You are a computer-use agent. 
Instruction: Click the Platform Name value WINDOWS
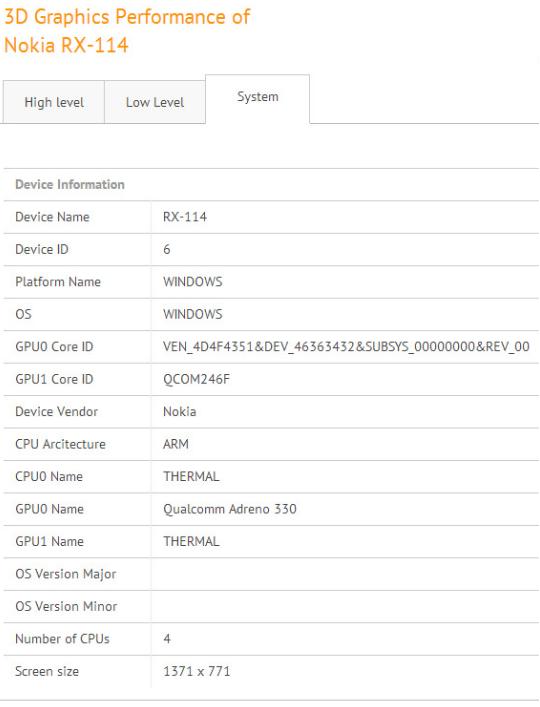pyautogui.click(x=193, y=282)
